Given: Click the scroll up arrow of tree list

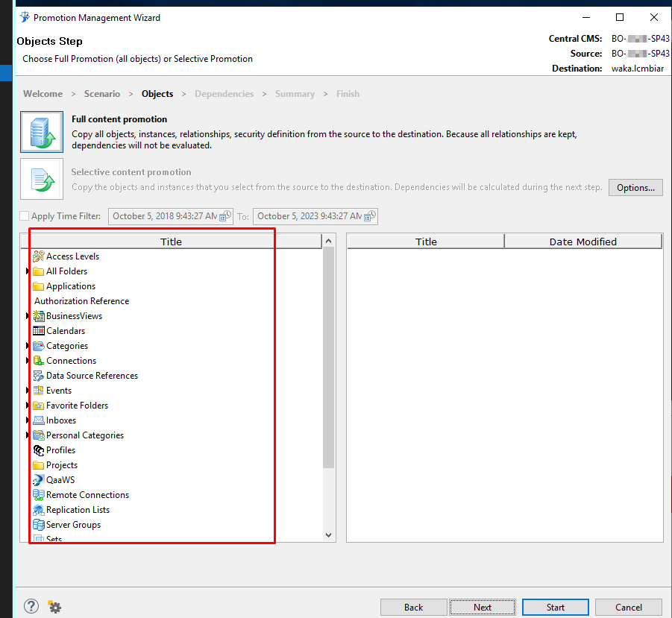Looking at the screenshot, I should coord(329,241).
